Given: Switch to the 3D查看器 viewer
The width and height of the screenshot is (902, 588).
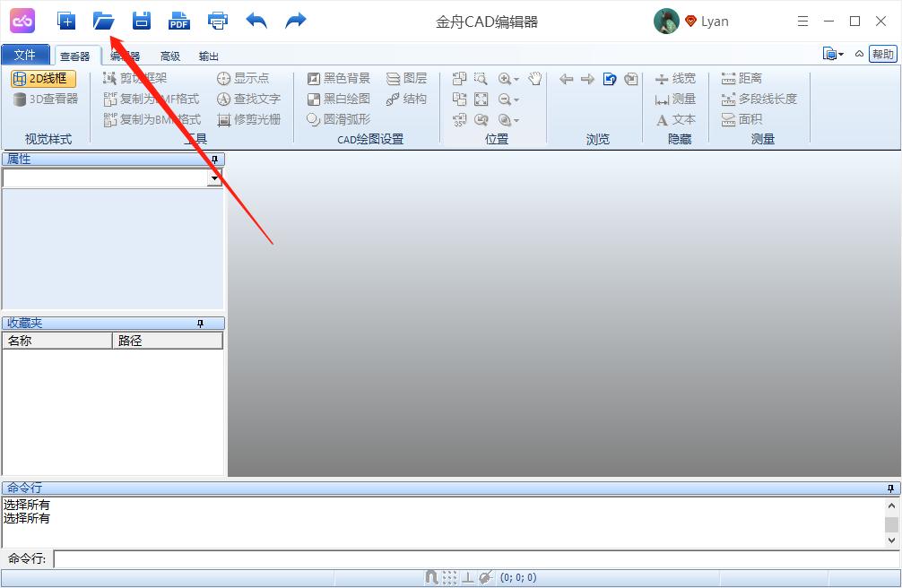Looking at the screenshot, I should tap(44, 99).
